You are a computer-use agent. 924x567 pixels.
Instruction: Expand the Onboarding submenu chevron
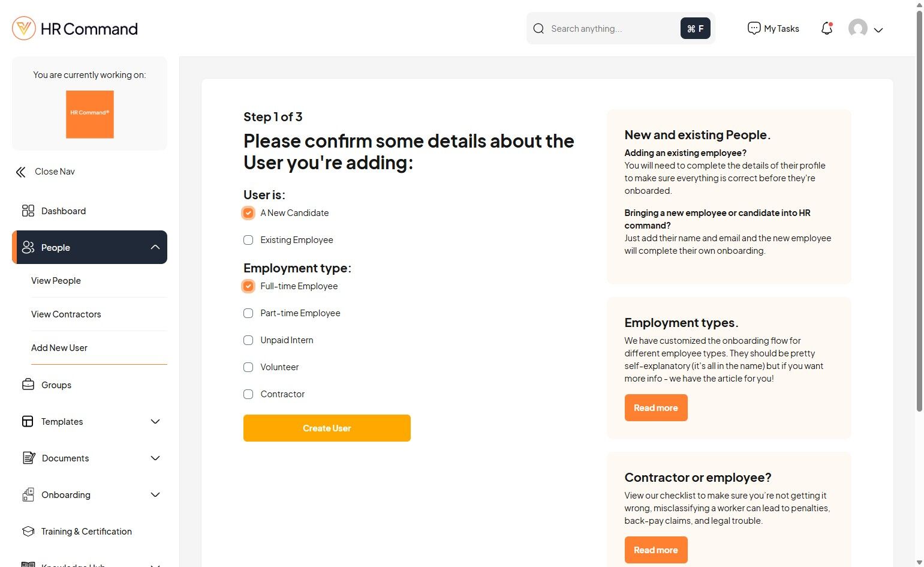(x=155, y=494)
